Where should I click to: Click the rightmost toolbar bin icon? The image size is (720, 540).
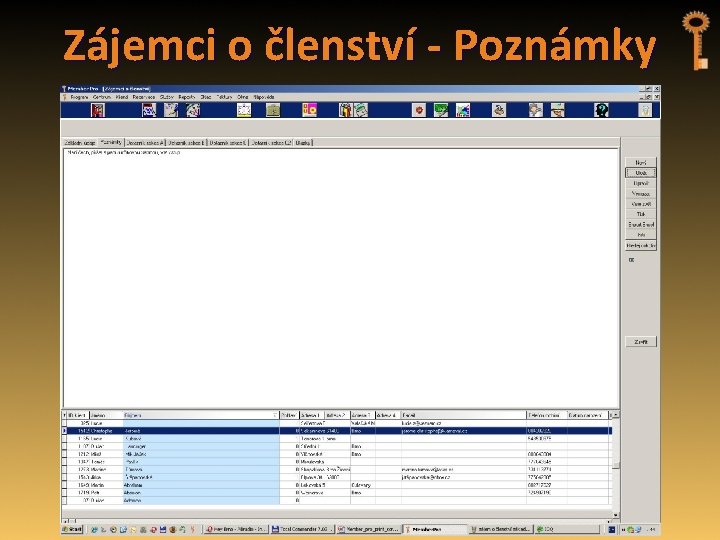645,110
